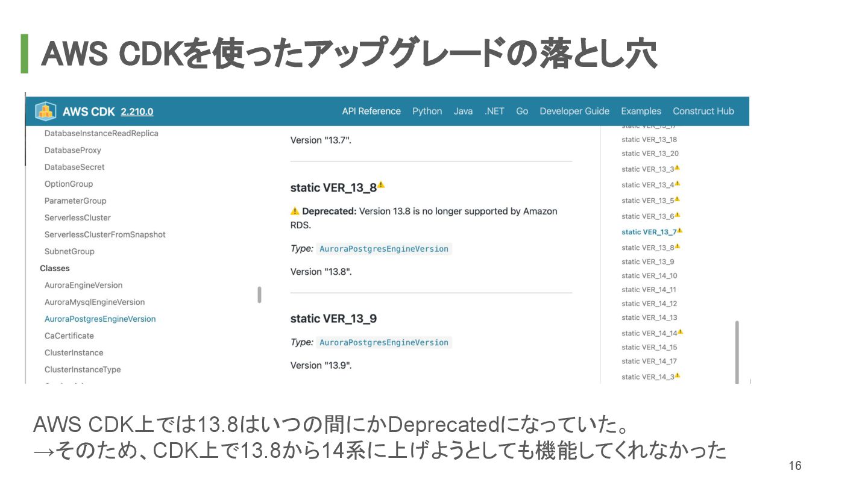Click warning icon next to VER_14_3 entry
This screenshot has width=868, height=488.
point(678,375)
